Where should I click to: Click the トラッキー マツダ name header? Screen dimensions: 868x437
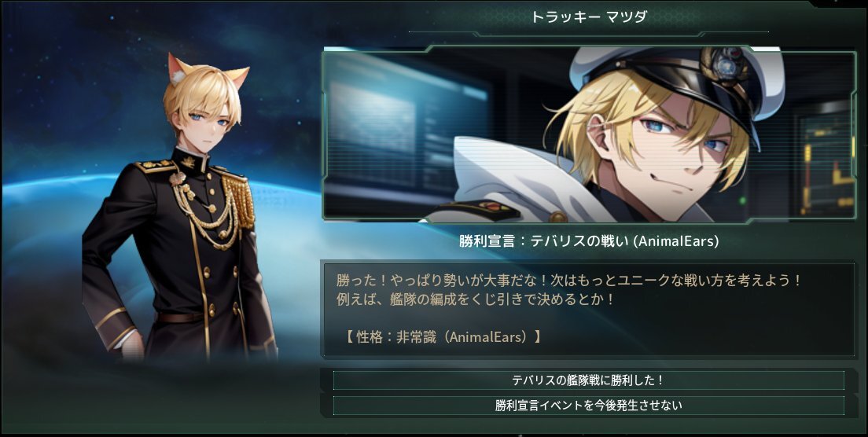(x=588, y=17)
